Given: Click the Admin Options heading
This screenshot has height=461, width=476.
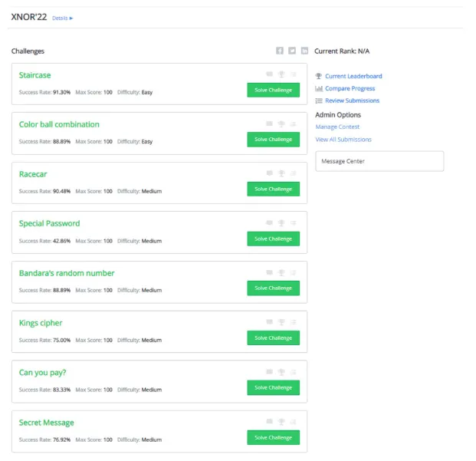Looking at the screenshot, I should 338,115.
